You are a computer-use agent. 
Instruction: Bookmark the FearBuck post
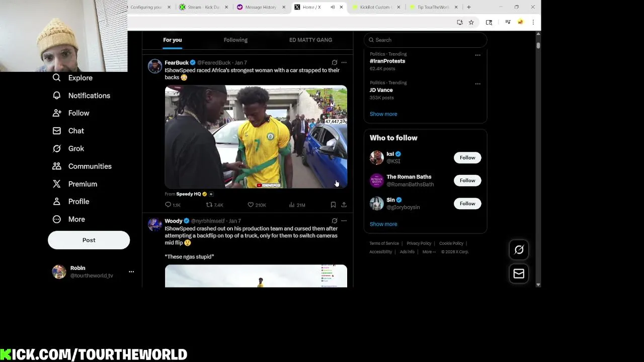[x=333, y=205]
